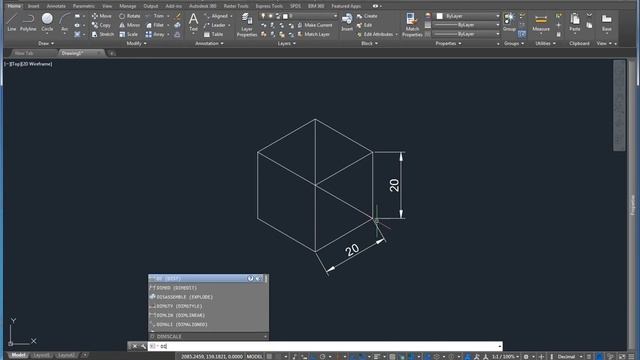The width and height of the screenshot is (640, 360).
Task: Expand the Modify panel
Action: [136, 43]
